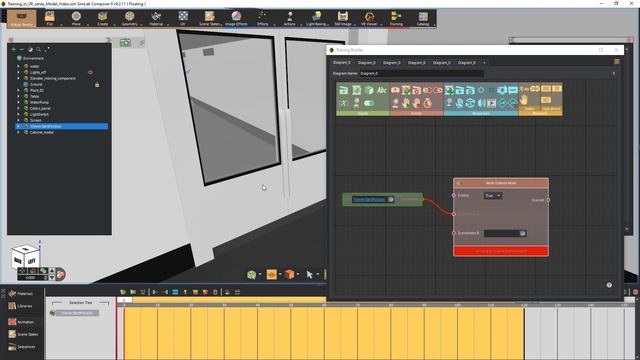This screenshot has height=360, width=640.
Task: Switch to the first diagram tab
Action: click(x=342, y=62)
